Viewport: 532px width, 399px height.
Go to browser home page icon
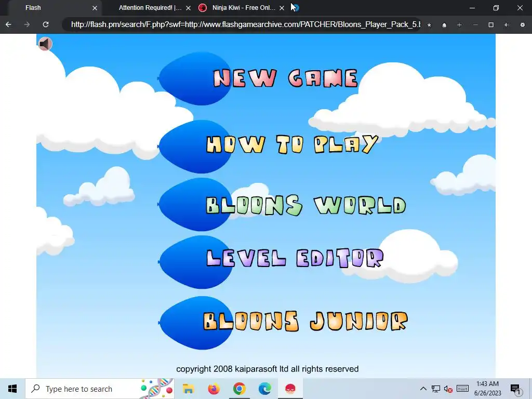pyautogui.click(x=444, y=25)
